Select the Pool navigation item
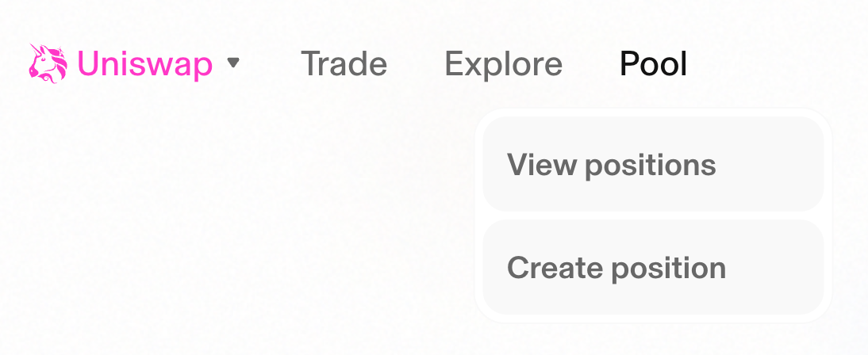Image resolution: width=868 pixels, height=355 pixels. [x=653, y=64]
